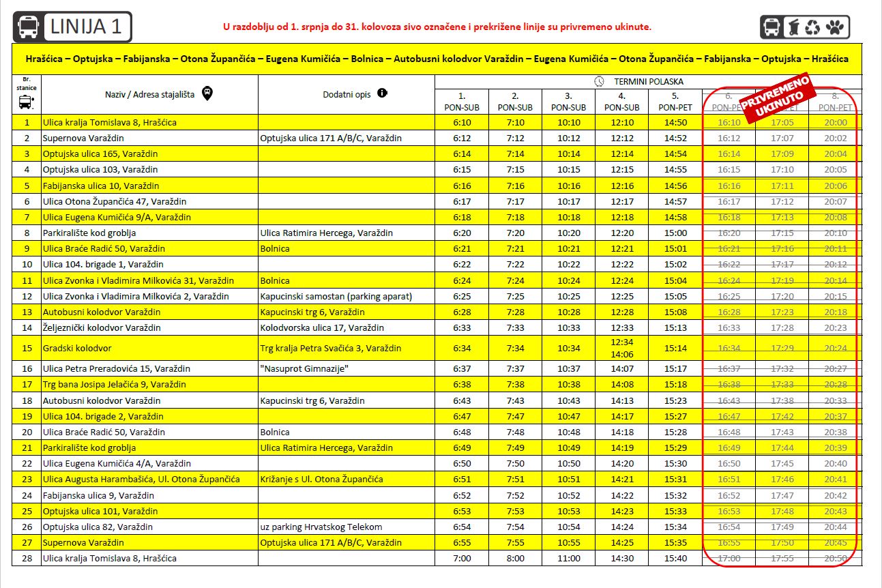Click the LINIJA 1 title label
The height and width of the screenshot is (588, 882).
pos(86,27)
